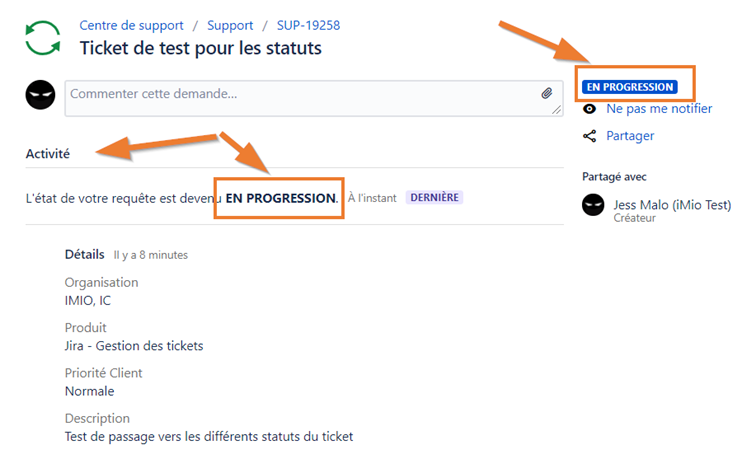Image resolution: width=756 pixels, height=459 pixels.
Task: Click Jess Malo's avatar in shared list
Action: [x=593, y=205]
